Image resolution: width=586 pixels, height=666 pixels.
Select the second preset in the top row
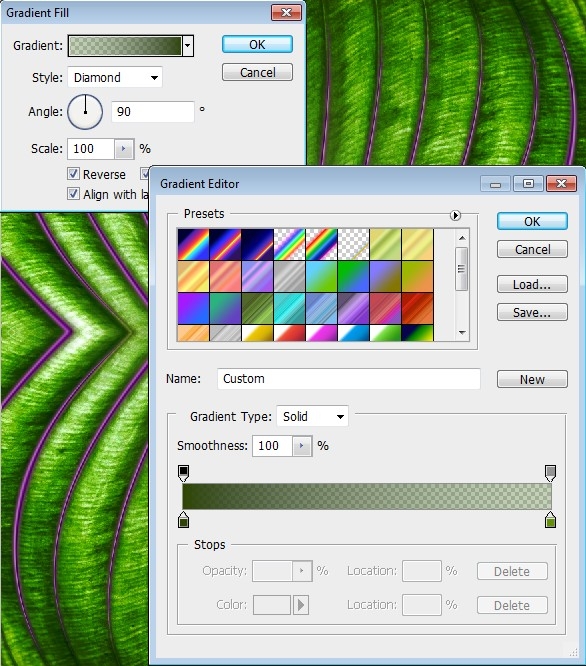click(225, 245)
